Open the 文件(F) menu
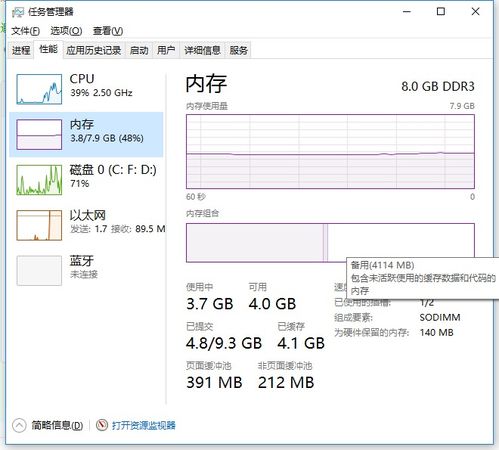The image size is (499, 450). (25, 31)
